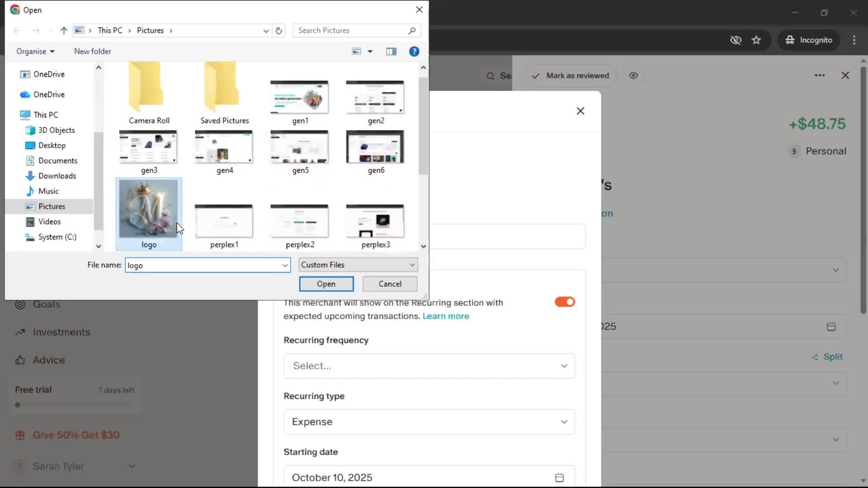868x488 pixels.
Task: Click the change view icon
Action: pyautogui.click(x=357, y=52)
